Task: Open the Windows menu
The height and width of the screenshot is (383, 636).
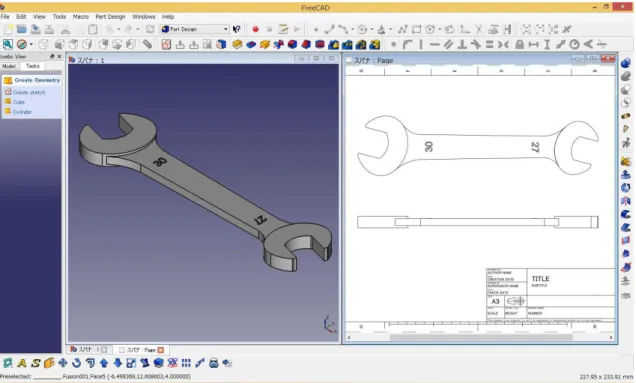Action: (144, 17)
